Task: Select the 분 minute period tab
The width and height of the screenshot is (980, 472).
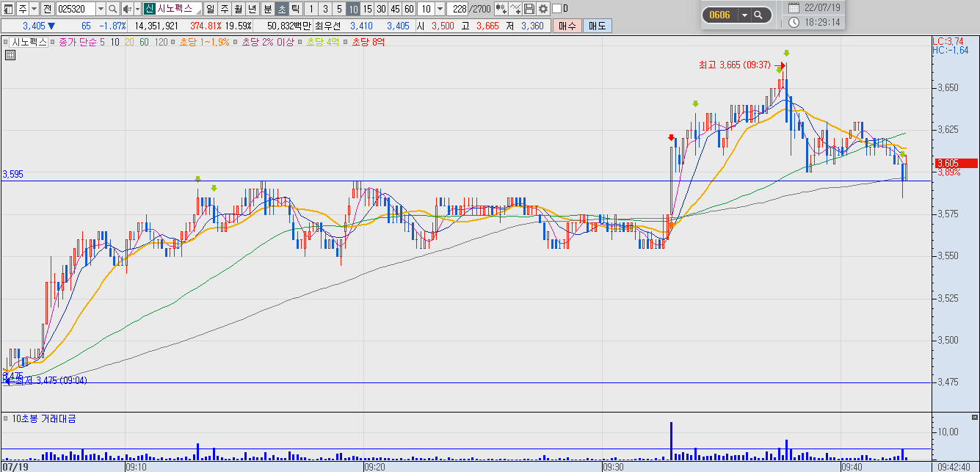Action: [x=267, y=9]
